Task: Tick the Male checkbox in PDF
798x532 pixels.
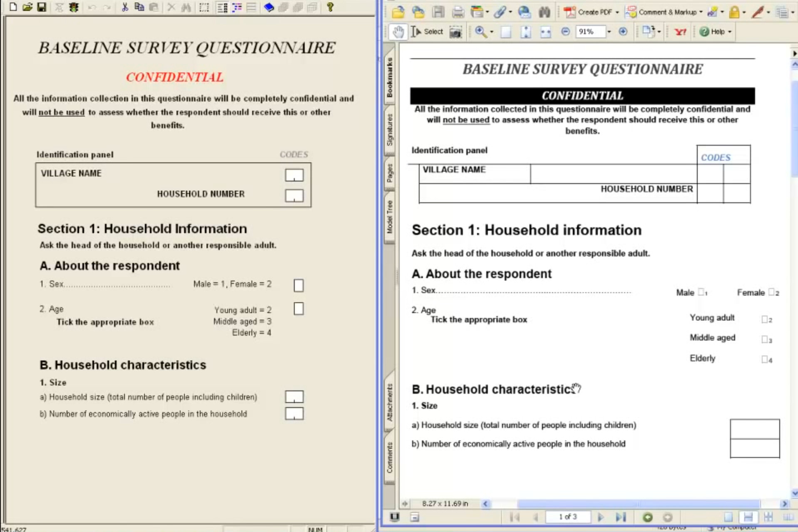Action: click(701, 292)
